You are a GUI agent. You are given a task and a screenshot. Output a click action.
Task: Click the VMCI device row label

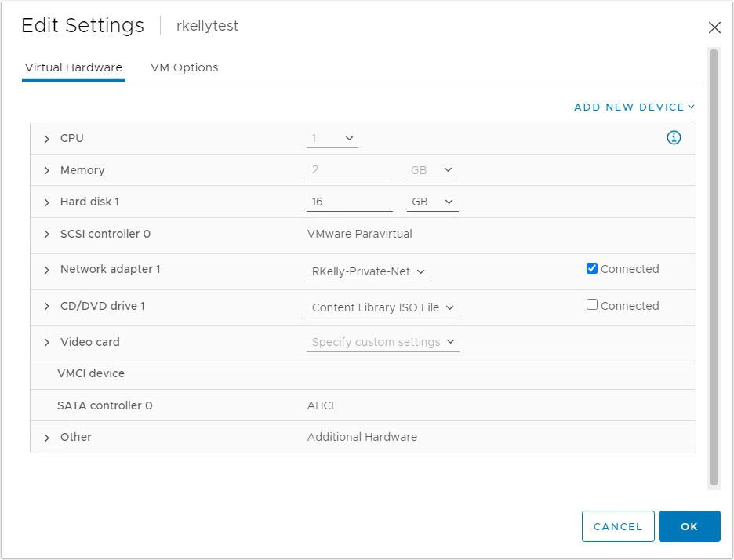[x=91, y=373]
